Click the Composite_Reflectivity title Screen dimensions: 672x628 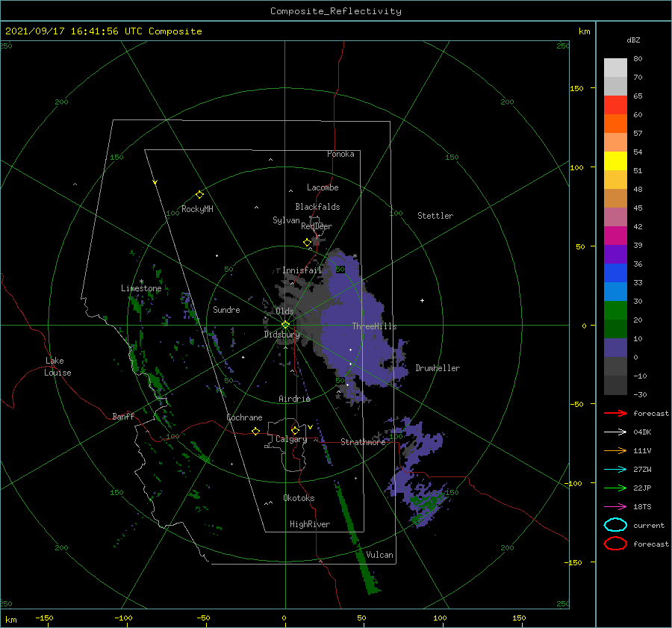pos(335,11)
